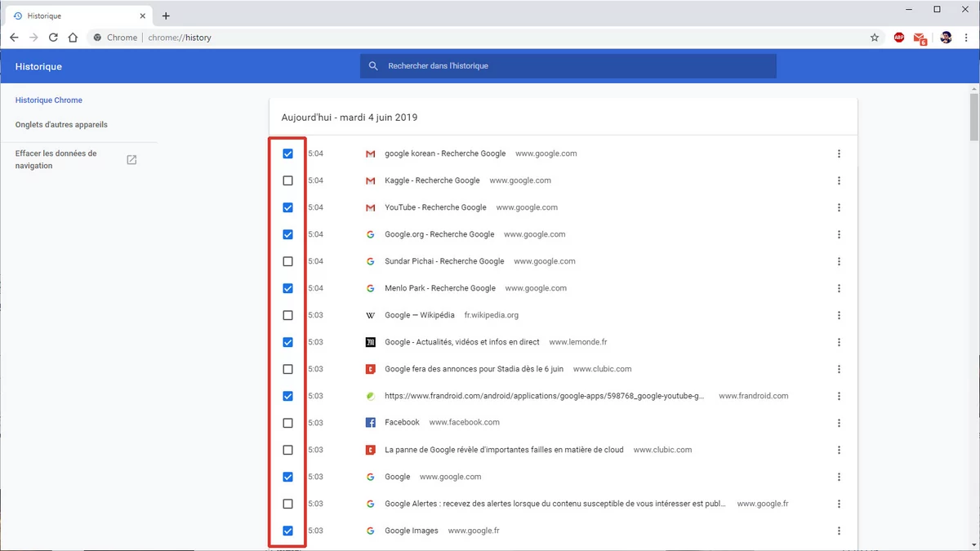Screen dimensions: 980x551
Task: Open the more-actions menu for Menlo Park entry
Action: tap(839, 288)
